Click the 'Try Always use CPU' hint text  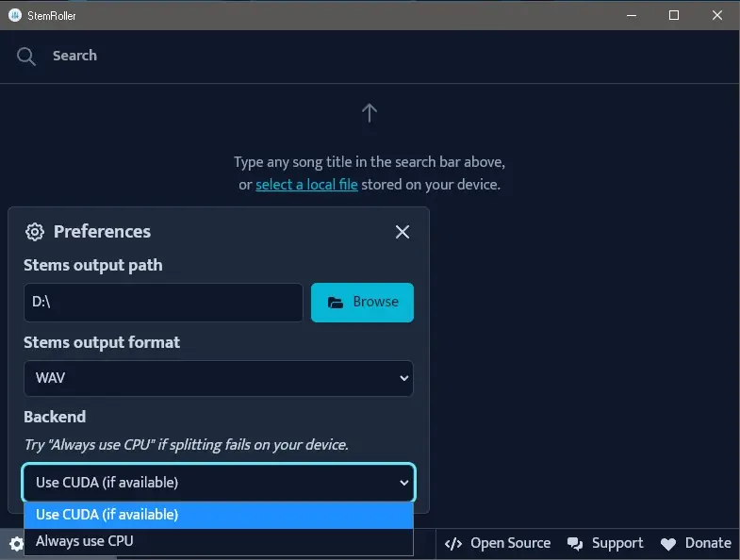[x=187, y=445]
